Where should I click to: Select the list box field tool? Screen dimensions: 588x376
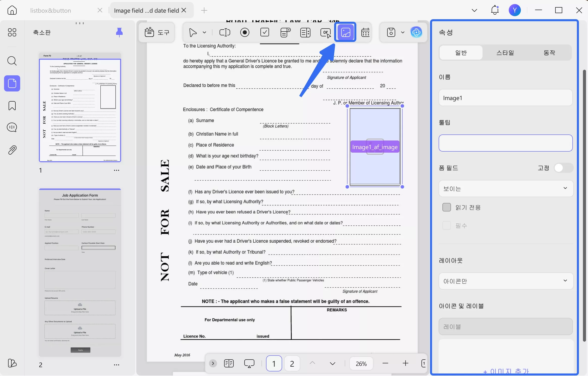[305, 32]
